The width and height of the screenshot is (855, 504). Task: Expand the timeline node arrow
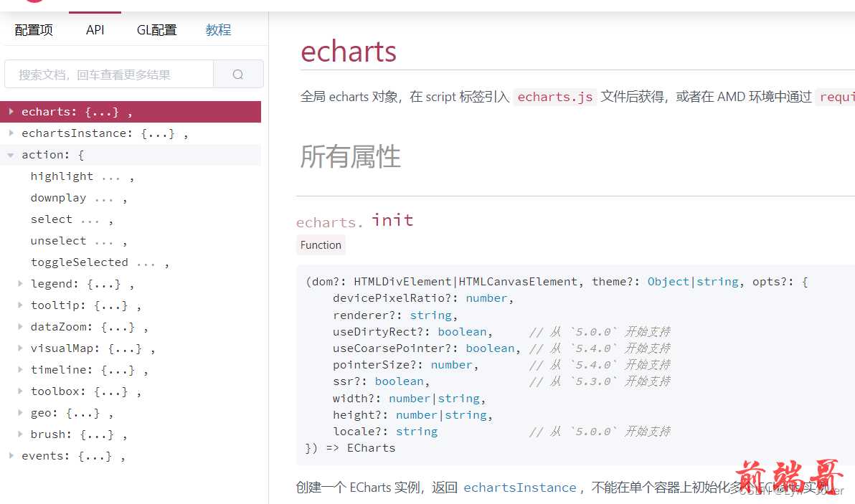pyautogui.click(x=20, y=369)
